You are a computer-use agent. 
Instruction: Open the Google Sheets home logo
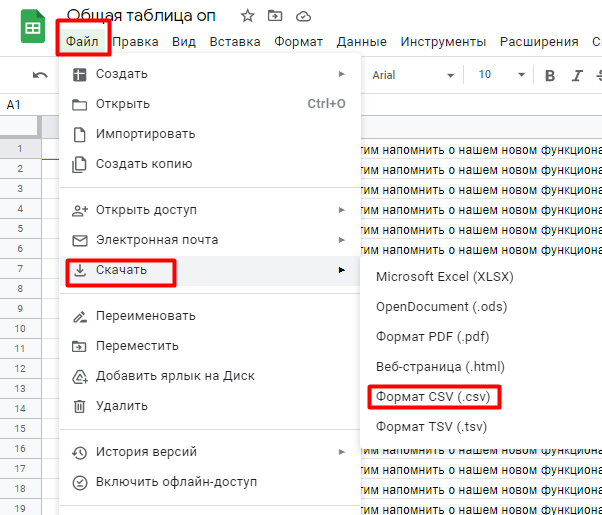coord(33,26)
